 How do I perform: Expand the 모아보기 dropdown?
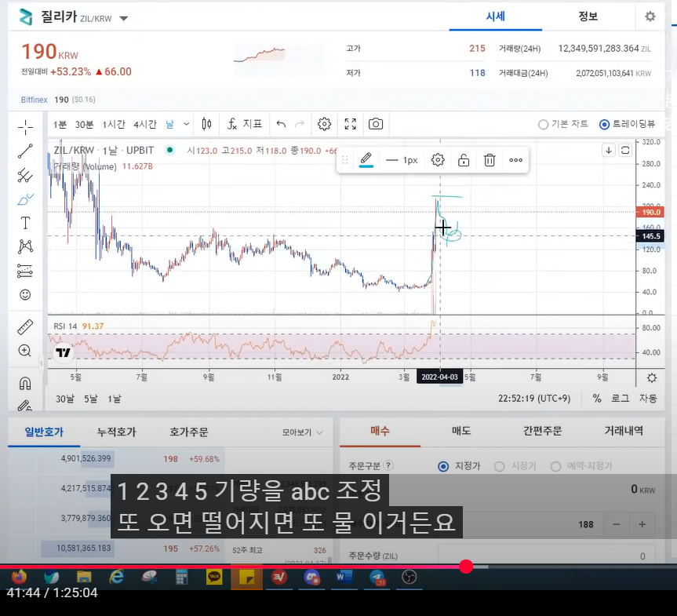pyautogui.click(x=303, y=432)
